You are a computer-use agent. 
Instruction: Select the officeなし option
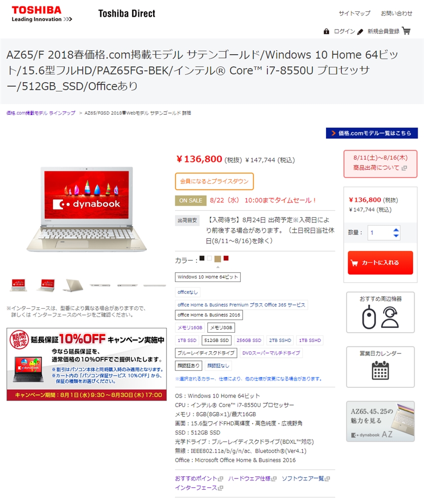point(188,292)
